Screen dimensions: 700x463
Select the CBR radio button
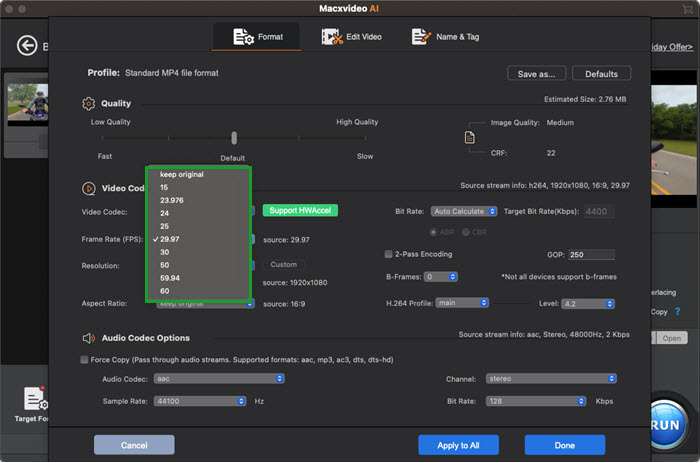466,232
